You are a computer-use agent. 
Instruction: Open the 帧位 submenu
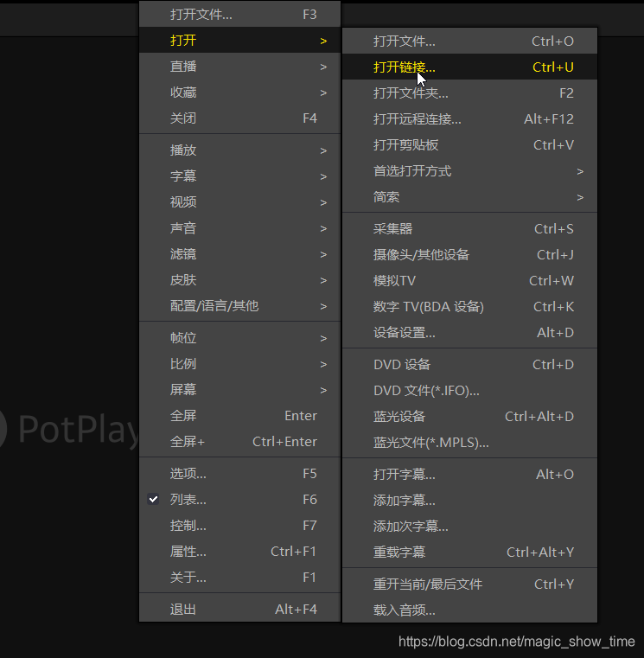pyautogui.click(x=239, y=338)
